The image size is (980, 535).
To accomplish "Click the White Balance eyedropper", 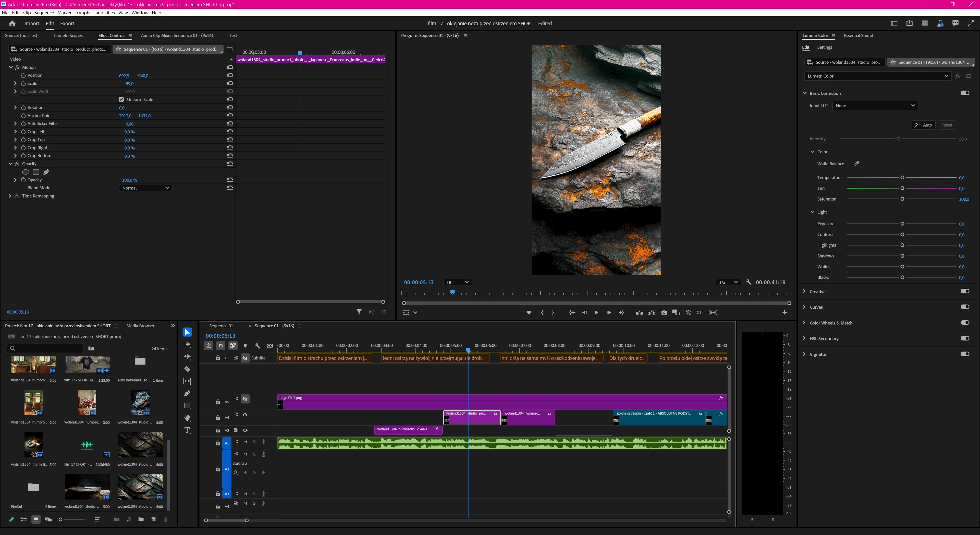I will [856, 164].
